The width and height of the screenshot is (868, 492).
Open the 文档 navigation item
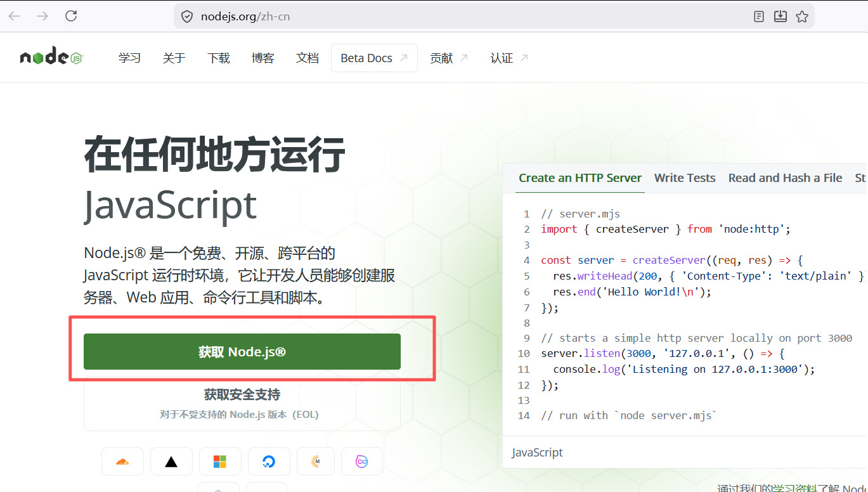307,58
